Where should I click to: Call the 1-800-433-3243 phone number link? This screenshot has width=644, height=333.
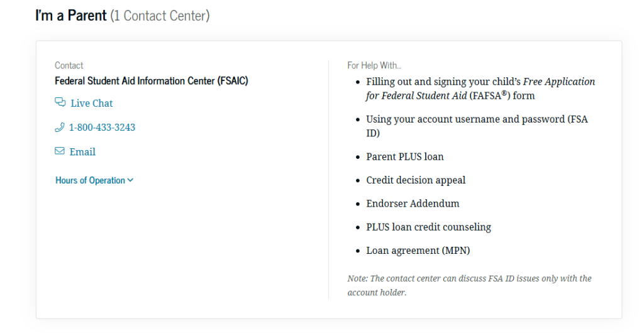point(102,128)
